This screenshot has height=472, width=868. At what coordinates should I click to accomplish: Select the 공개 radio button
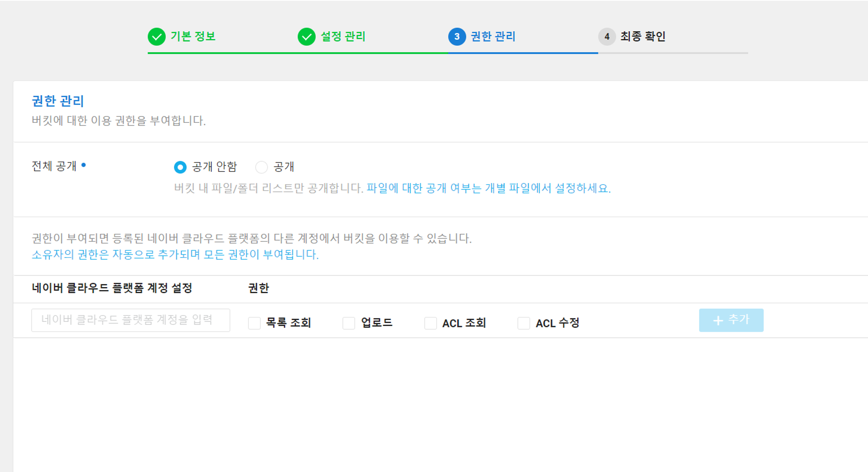tap(261, 167)
